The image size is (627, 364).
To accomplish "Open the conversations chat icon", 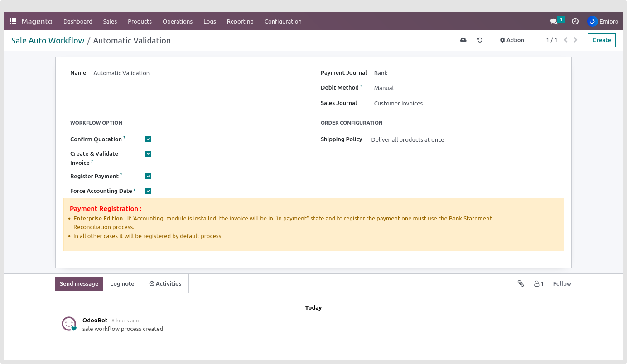I will (x=554, y=21).
